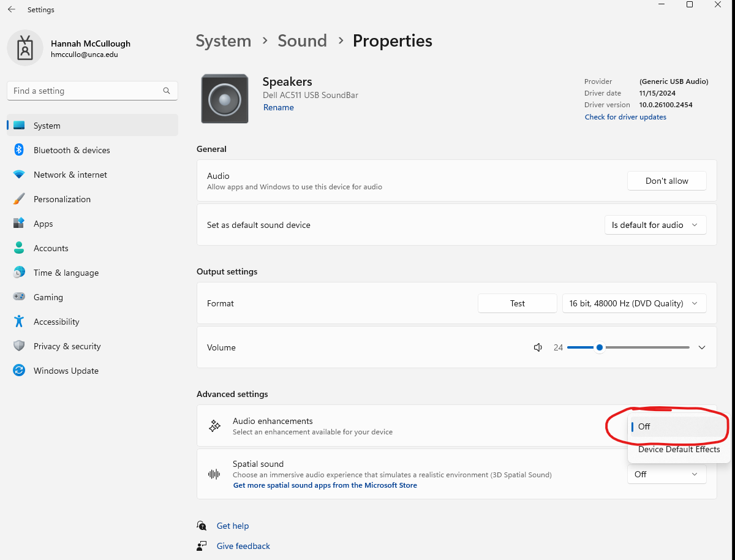Navigate to Sound in the breadcrumb
The width and height of the screenshot is (735, 560).
coord(302,40)
